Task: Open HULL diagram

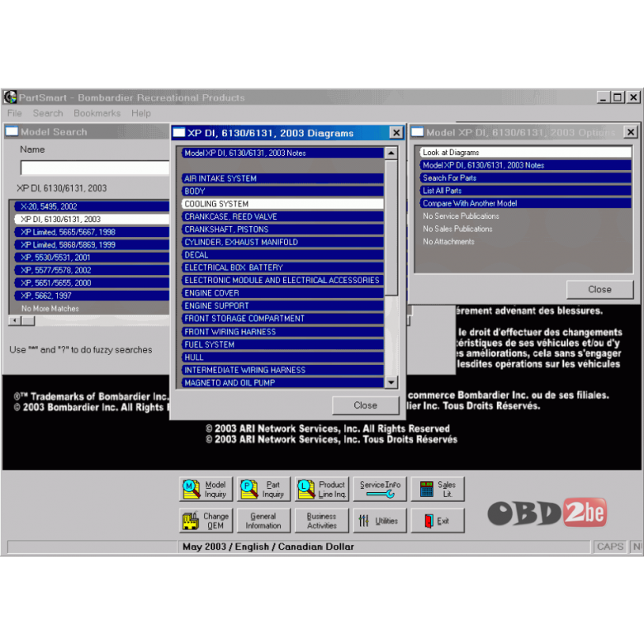Action: (282, 357)
